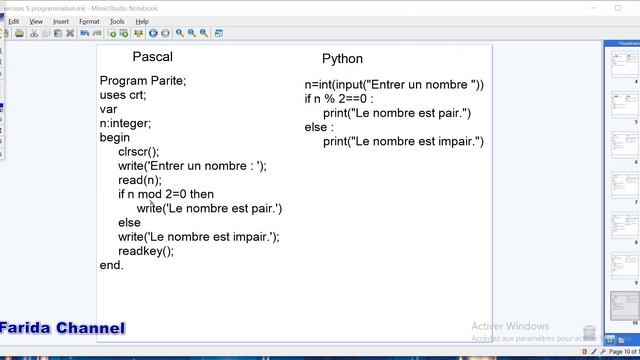
Task: Open the Edit menu
Action: [14, 21]
